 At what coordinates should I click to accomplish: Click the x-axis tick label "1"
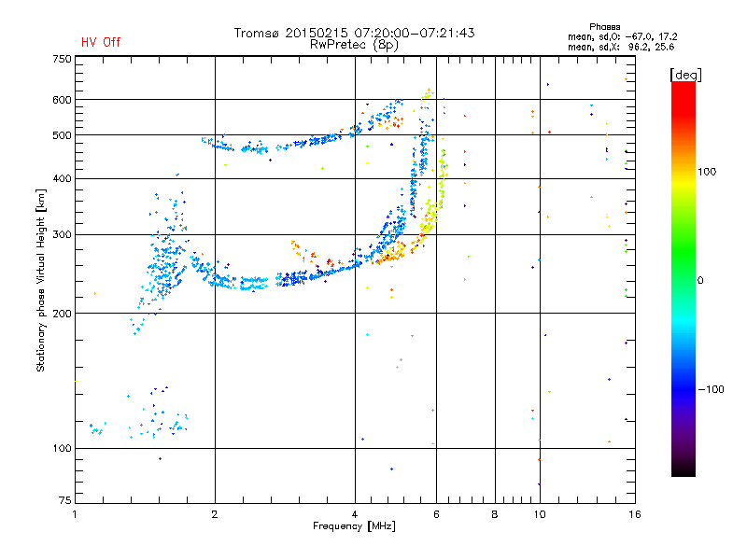point(75,514)
